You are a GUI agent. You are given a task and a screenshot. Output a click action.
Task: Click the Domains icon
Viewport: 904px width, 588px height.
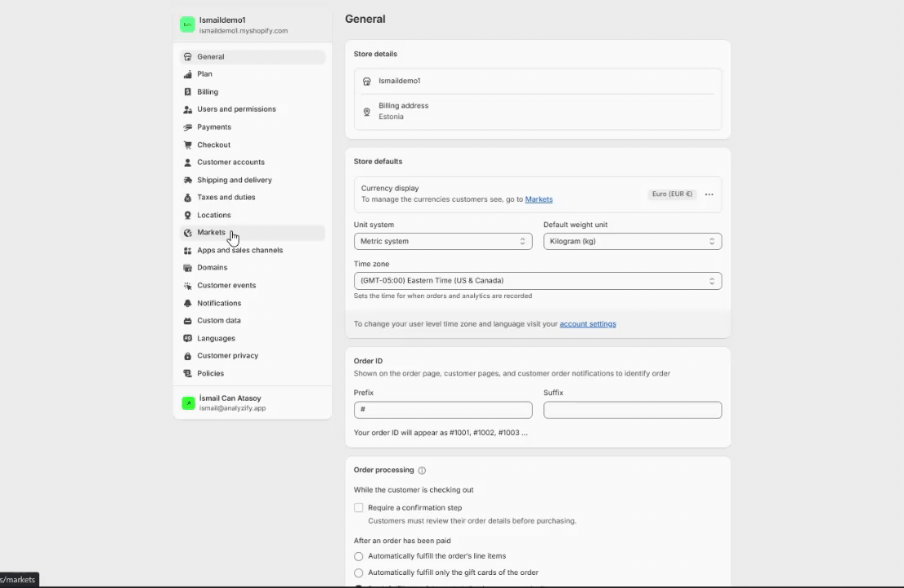click(x=187, y=268)
